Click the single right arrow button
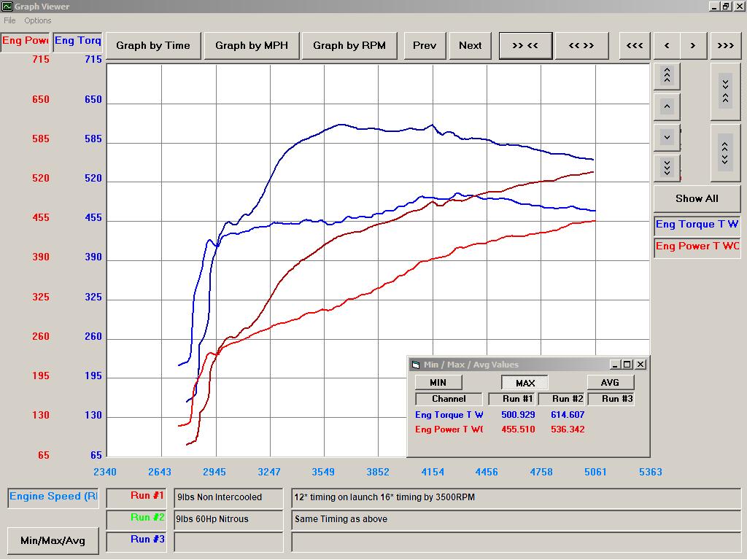The width and height of the screenshot is (747, 560). pyautogui.click(x=693, y=45)
